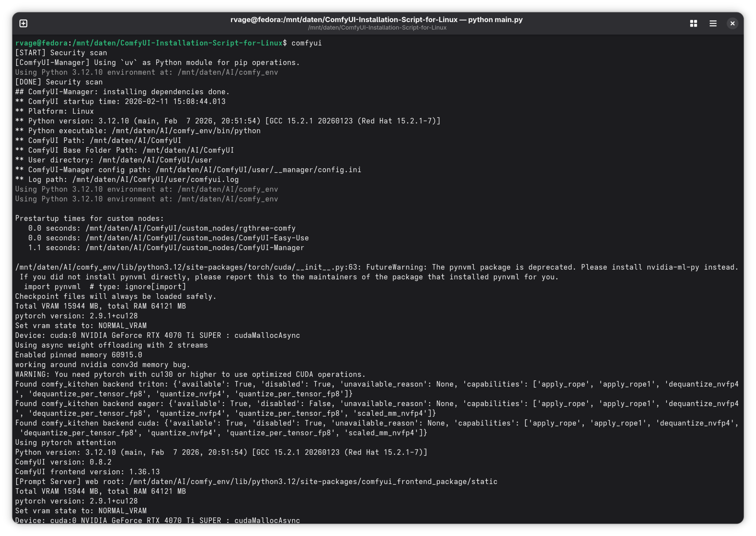This screenshot has height=536, width=756.
Task: Click the 'Checkpoint files will always be loaded safely' line
Action: [x=116, y=297]
